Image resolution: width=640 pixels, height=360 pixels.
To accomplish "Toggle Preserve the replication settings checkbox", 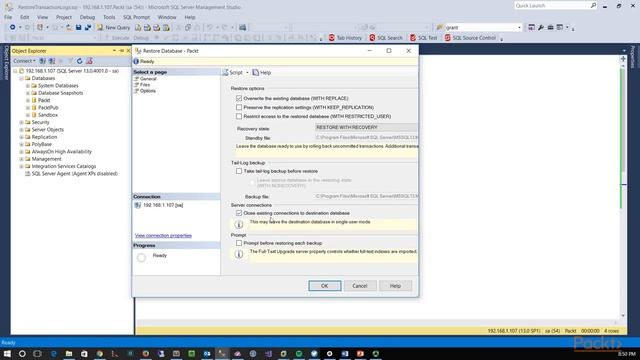I will coord(239,107).
